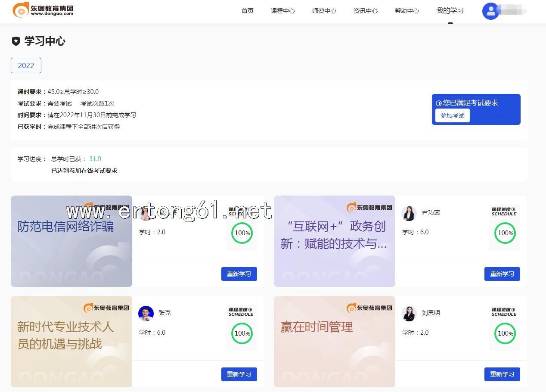546x392 pixels.
Task: Click teacher 尹巧蕊's avatar photo
Action: (409, 213)
